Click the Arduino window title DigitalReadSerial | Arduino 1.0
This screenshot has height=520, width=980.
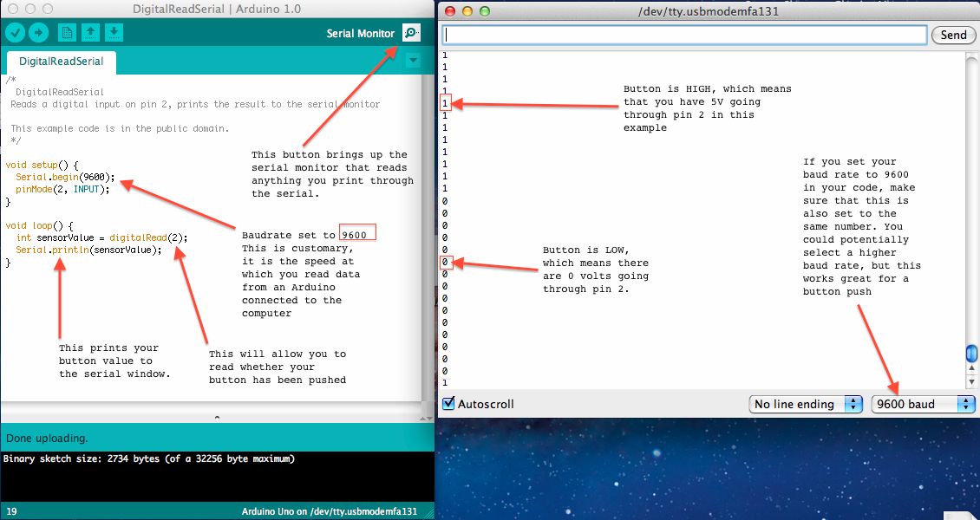click(x=217, y=10)
